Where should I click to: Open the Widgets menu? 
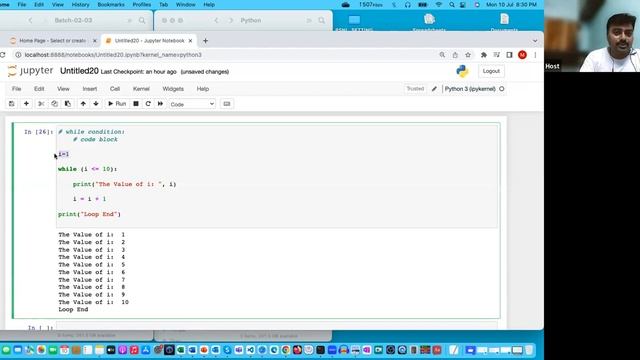173,89
